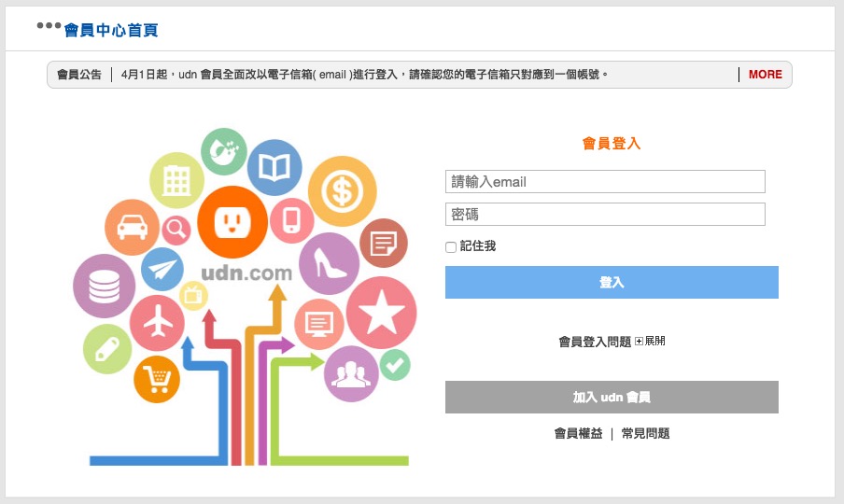Click the purple high-heel shoe icon
This screenshot has height=504, width=844.
[x=329, y=263]
